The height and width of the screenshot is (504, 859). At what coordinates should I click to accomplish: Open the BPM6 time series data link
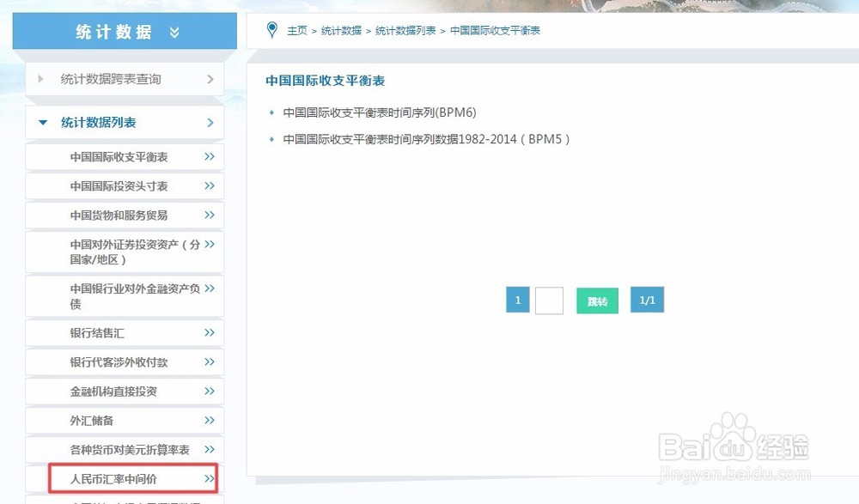pyautogui.click(x=379, y=112)
